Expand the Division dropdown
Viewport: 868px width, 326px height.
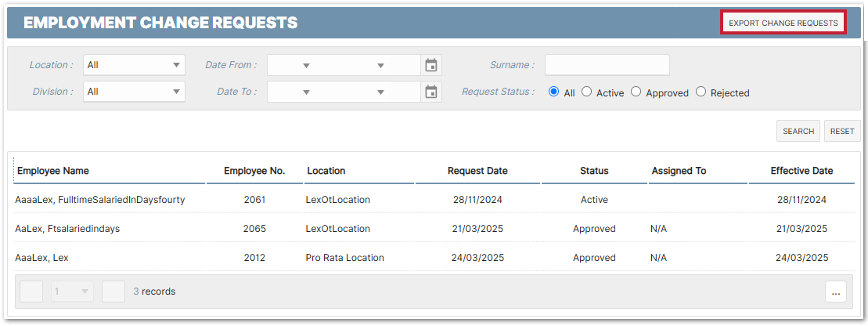[134, 92]
